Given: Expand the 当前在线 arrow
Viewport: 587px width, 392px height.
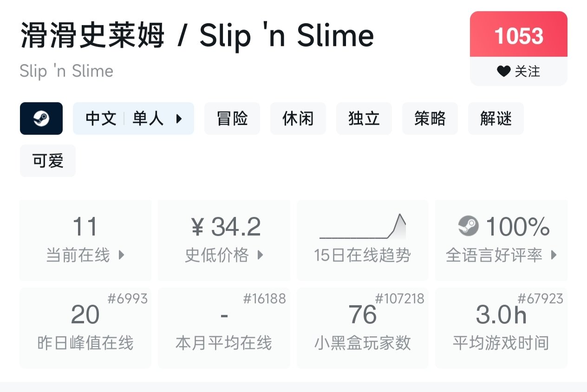Looking at the screenshot, I should point(122,255).
